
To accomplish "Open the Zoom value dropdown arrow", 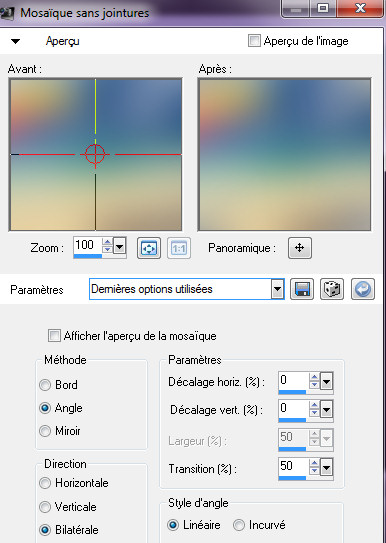I will coord(119,247).
